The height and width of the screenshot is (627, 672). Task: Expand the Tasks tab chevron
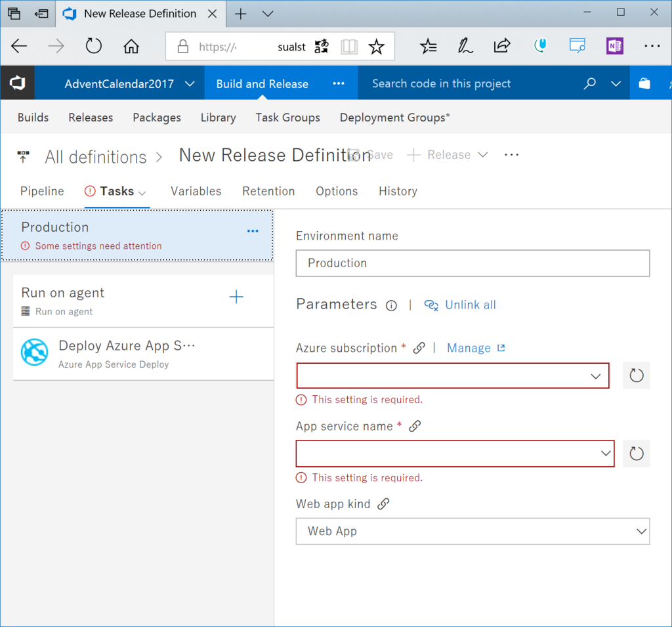pos(142,193)
